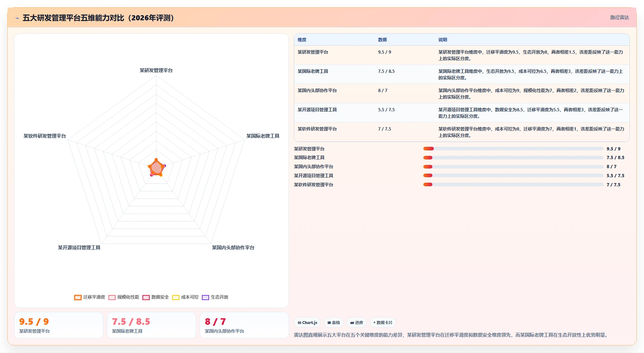Image resolution: width=644 pixels, height=353 pixels.
Task: Click the 某软件研发管理平台 radar axis label
Action: [x=45, y=136]
